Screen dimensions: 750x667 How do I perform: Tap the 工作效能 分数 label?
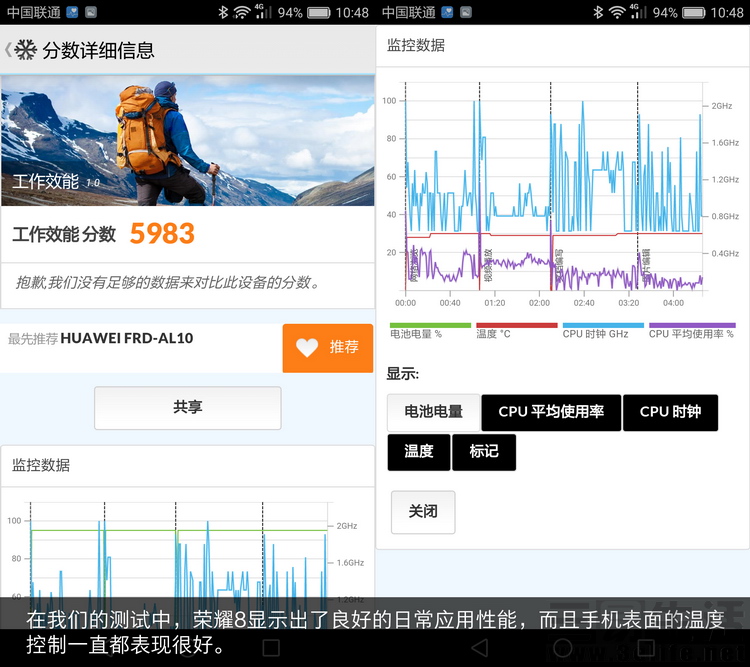tap(64, 234)
